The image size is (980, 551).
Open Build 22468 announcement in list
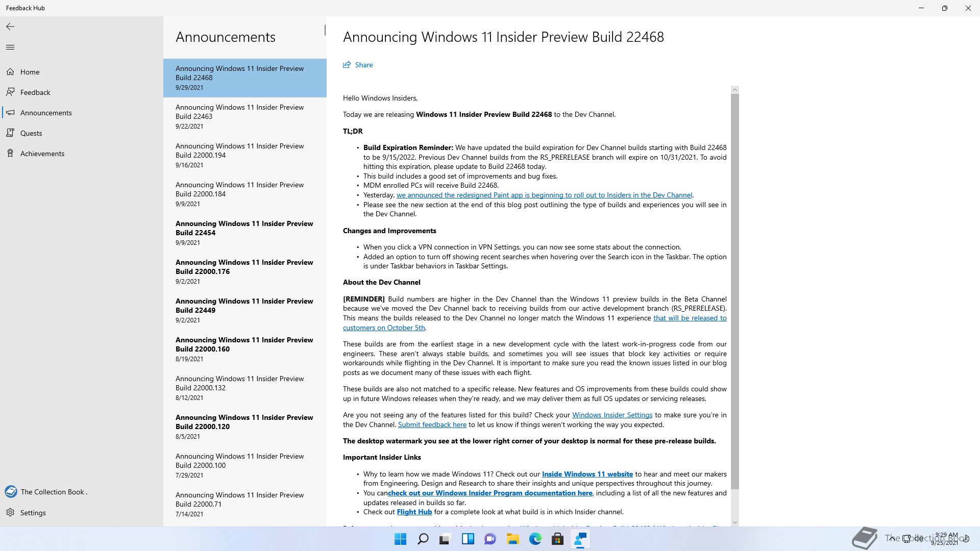tap(245, 78)
